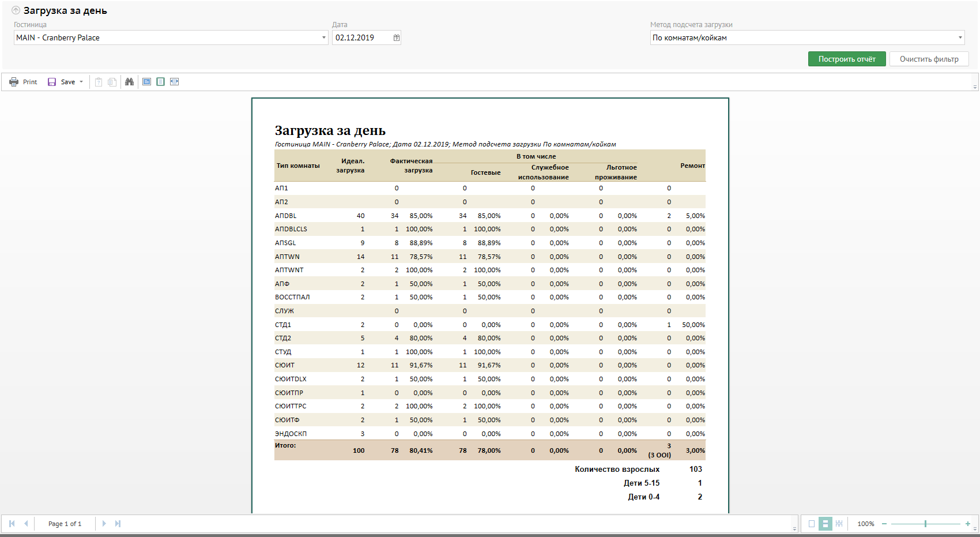Switch to multi-page thumbnails layout
This screenshot has width=980, height=537.
(839, 524)
